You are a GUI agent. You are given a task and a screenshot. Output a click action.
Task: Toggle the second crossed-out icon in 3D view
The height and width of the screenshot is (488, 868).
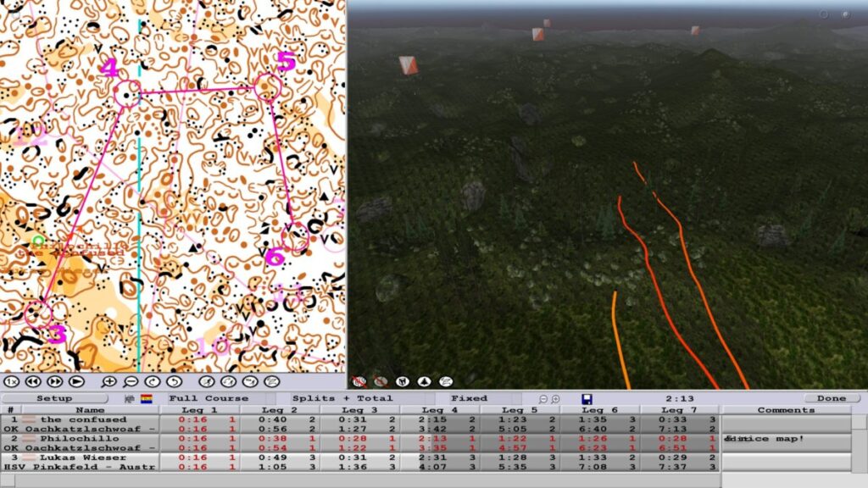[x=381, y=382]
